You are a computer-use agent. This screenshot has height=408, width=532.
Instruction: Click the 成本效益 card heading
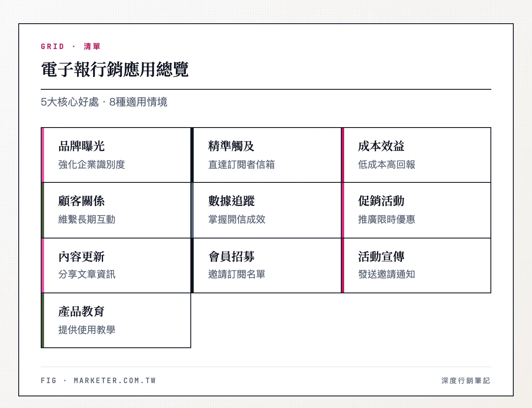point(381,146)
